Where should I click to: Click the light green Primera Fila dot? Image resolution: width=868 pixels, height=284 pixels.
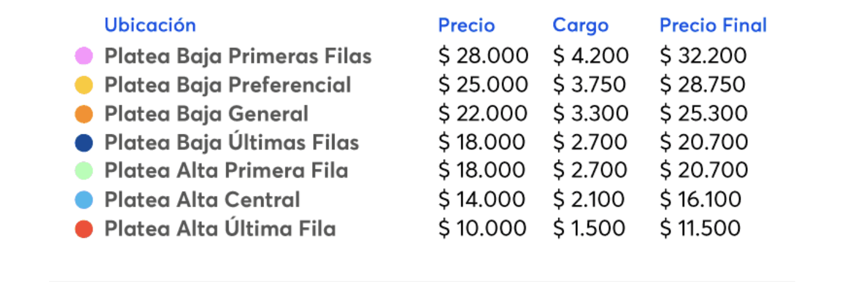pos(83,171)
